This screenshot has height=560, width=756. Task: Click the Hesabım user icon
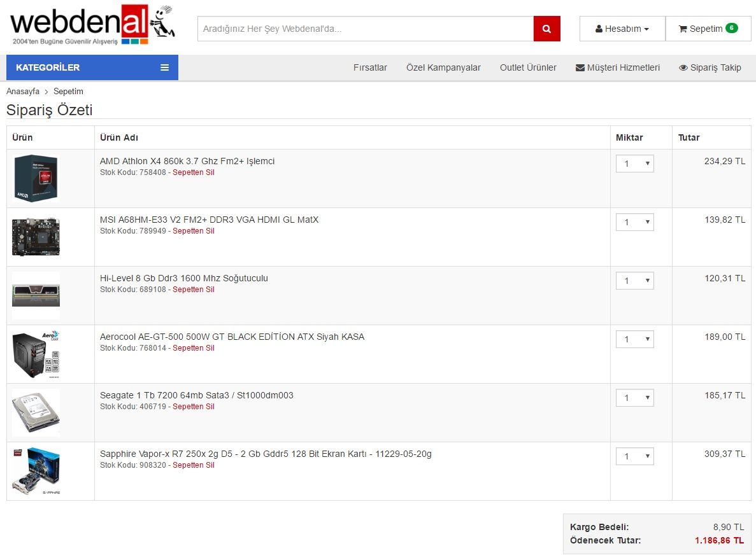click(599, 29)
